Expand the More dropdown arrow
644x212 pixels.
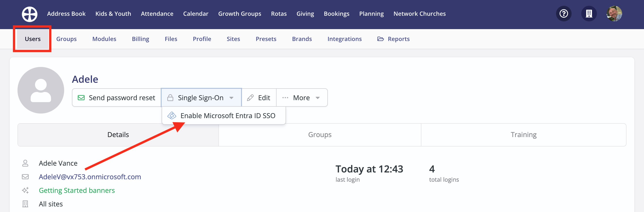pyautogui.click(x=318, y=98)
